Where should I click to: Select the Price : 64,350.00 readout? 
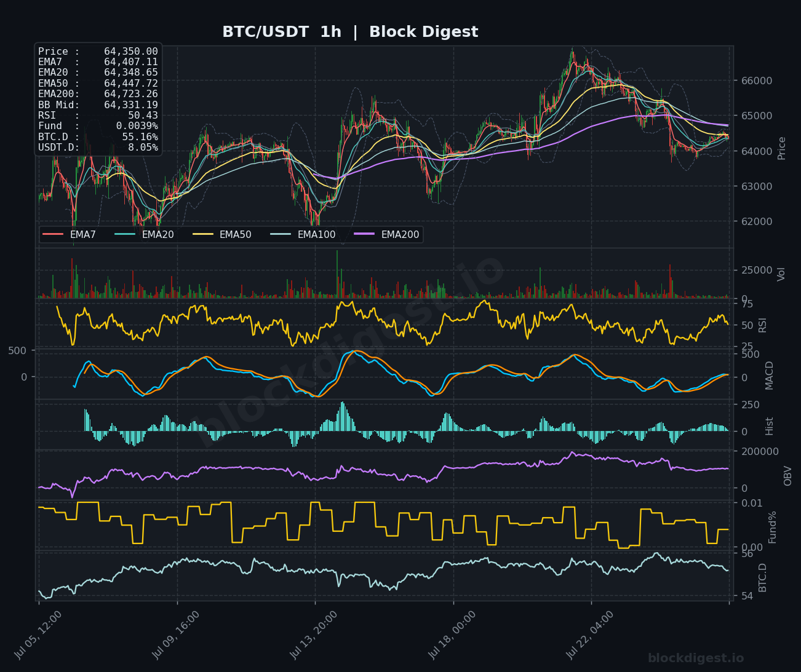[98, 52]
